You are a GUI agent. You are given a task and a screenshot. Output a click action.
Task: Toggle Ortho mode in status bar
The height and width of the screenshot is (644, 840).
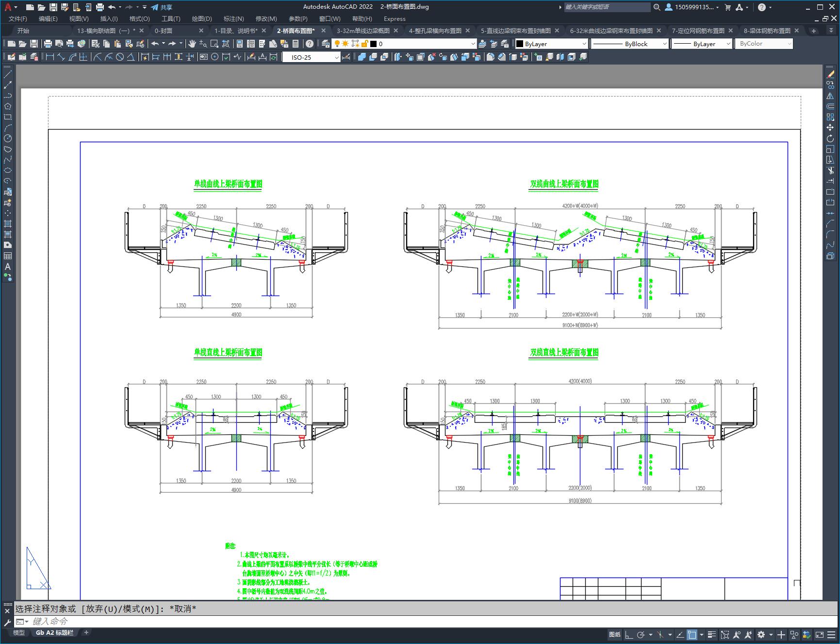[629, 634]
